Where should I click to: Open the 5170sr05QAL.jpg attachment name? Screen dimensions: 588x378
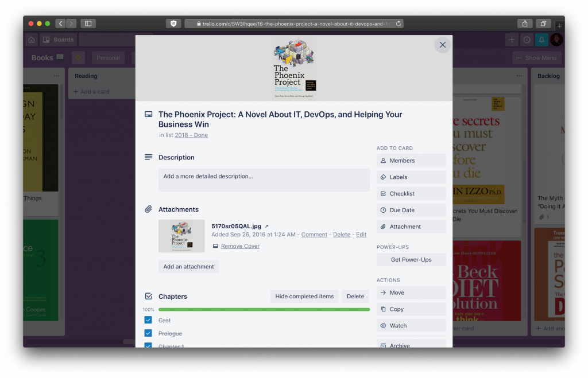pos(236,226)
